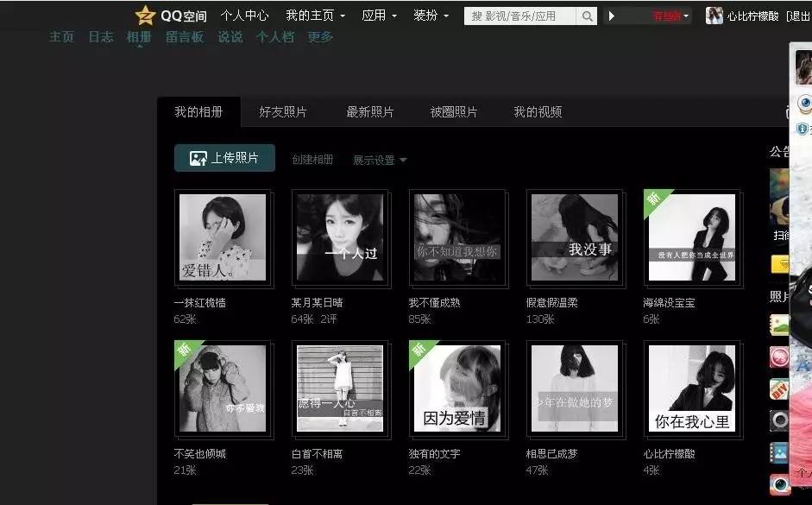This screenshot has width=812, height=505.
Task: Switch to the 好友照片 tab
Action: coord(284,112)
